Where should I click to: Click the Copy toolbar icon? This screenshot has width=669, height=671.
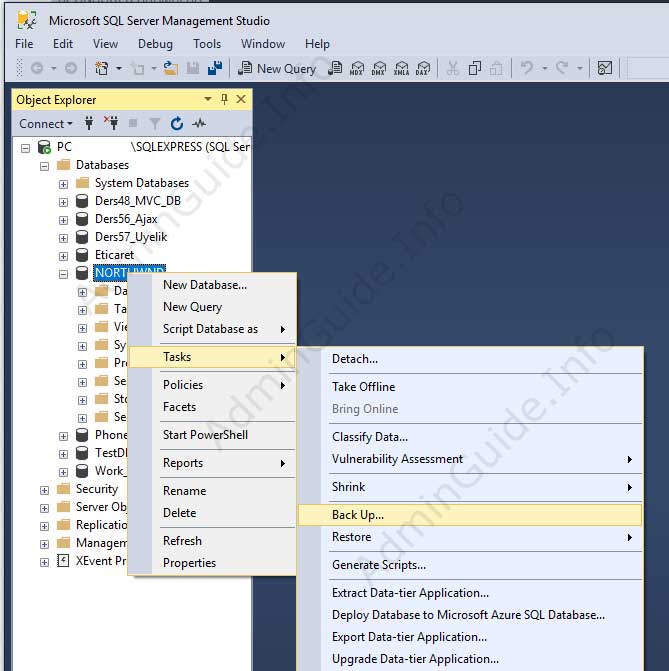click(x=475, y=68)
